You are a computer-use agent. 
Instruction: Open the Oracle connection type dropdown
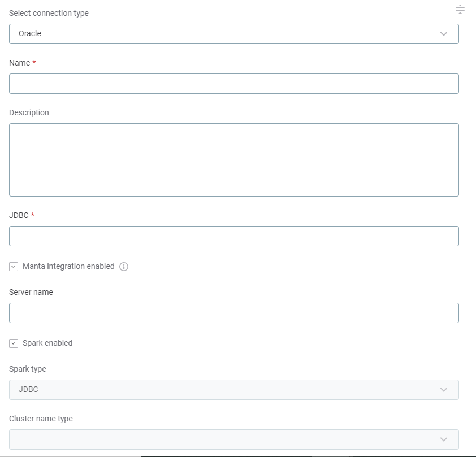(x=226, y=34)
